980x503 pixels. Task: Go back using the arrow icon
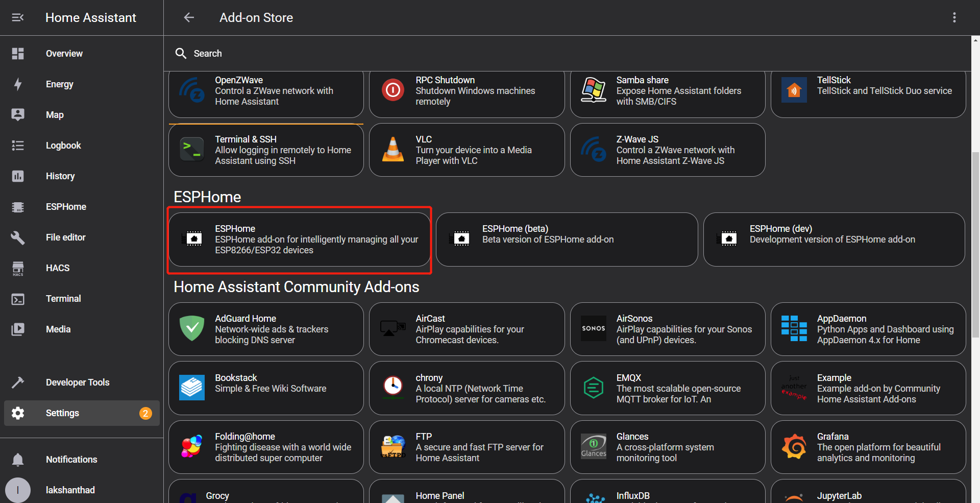189,18
